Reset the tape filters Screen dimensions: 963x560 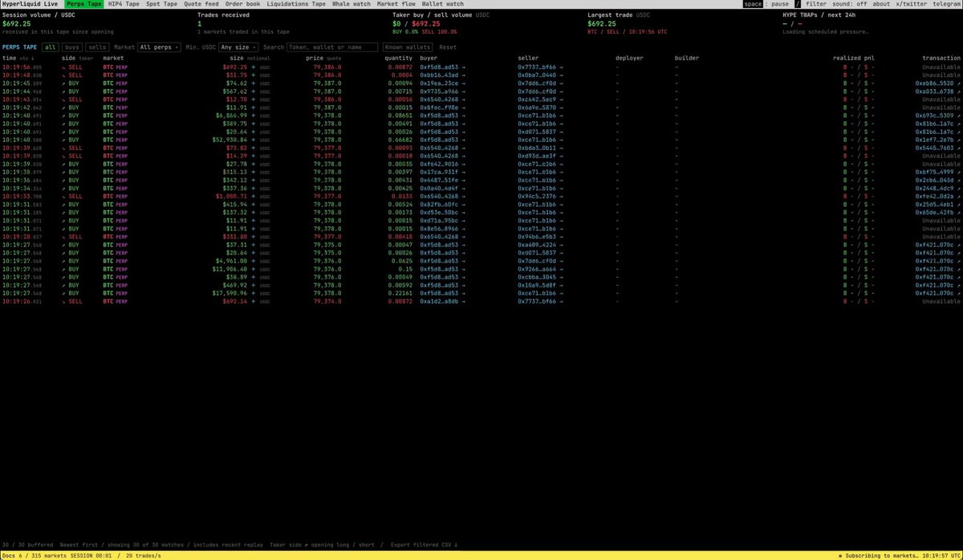pyautogui.click(x=448, y=47)
